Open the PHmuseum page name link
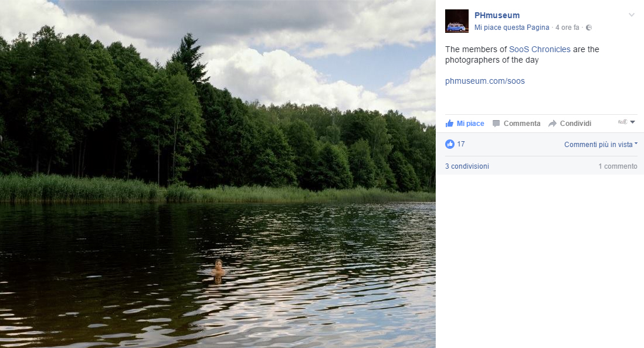 click(497, 15)
